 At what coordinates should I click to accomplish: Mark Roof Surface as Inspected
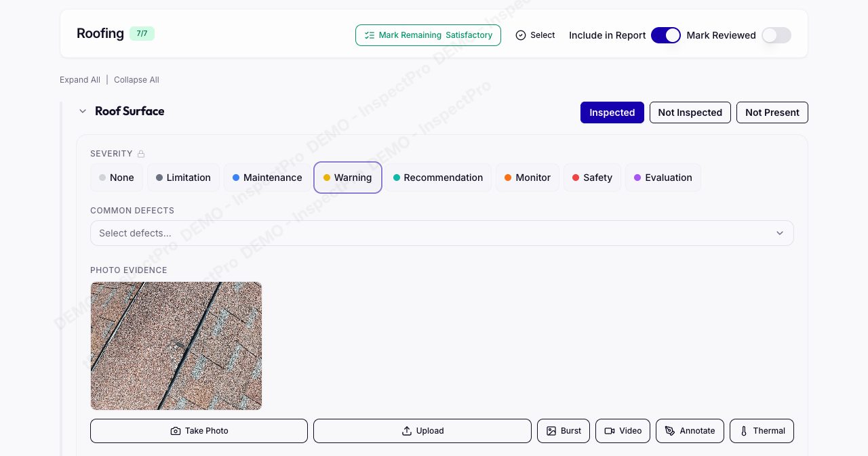[612, 112]
